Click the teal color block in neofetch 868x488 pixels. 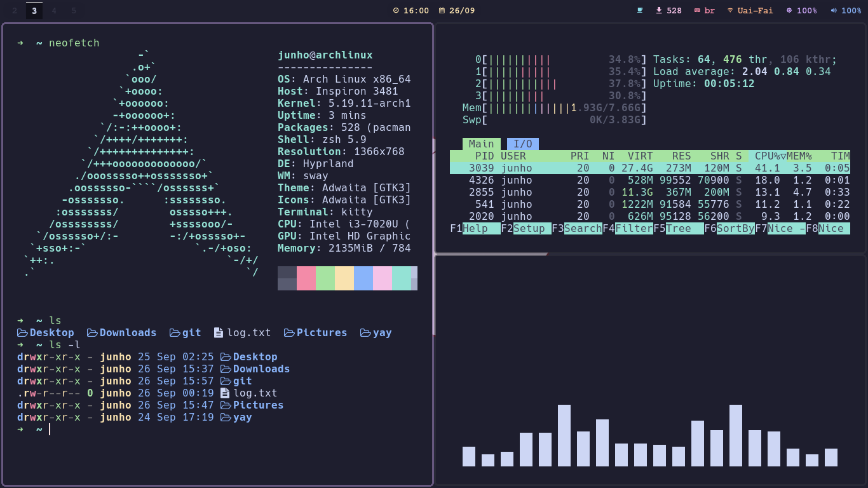pos(402,278)
